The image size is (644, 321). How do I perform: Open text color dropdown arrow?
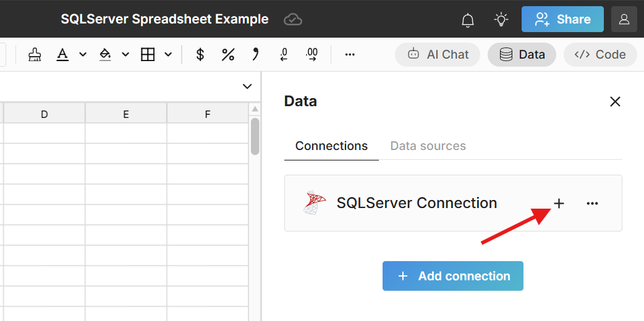point(83,55)
